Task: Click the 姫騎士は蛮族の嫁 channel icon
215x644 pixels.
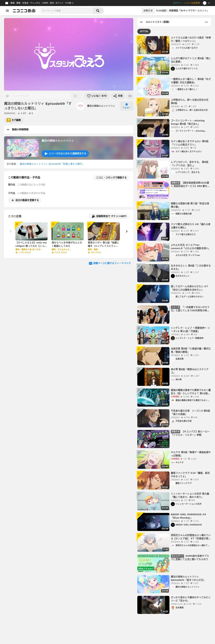Action: (173, 214)
